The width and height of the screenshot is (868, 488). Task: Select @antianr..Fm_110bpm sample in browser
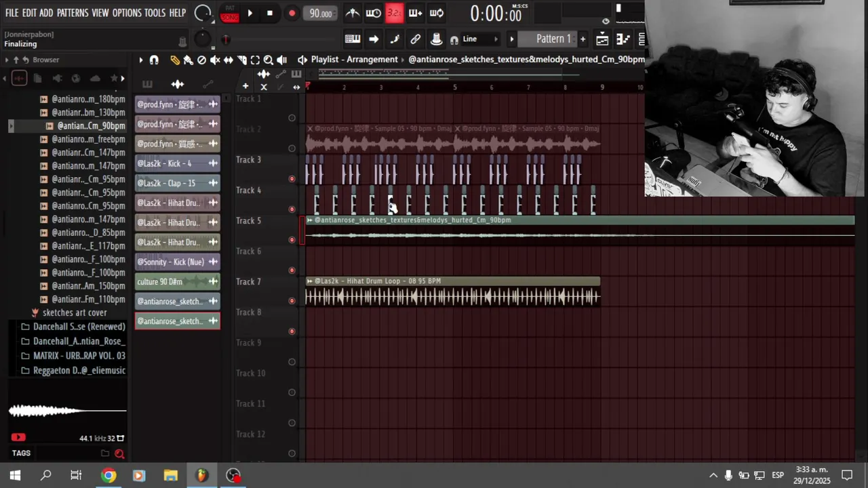tap(88, 300)
